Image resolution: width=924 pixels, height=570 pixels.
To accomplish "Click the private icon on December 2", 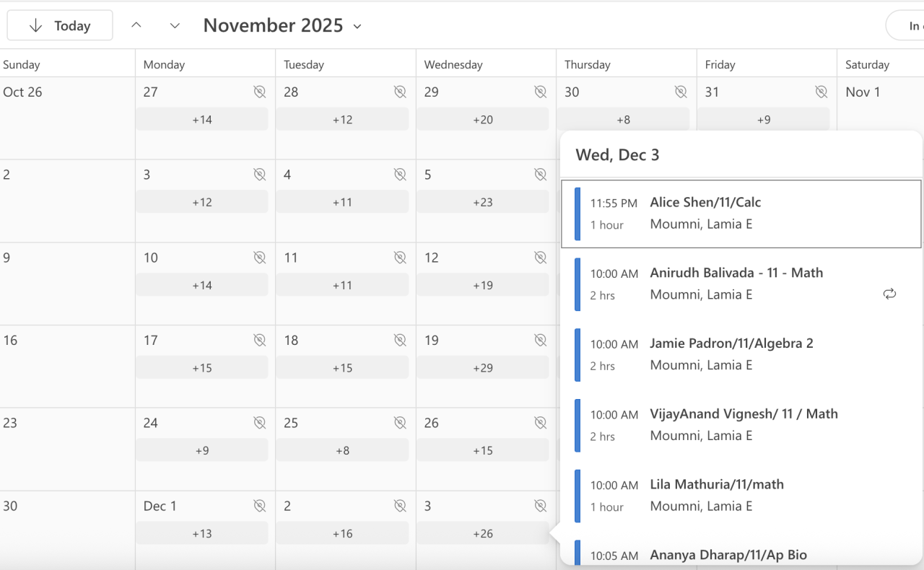I will coord(400,506).
